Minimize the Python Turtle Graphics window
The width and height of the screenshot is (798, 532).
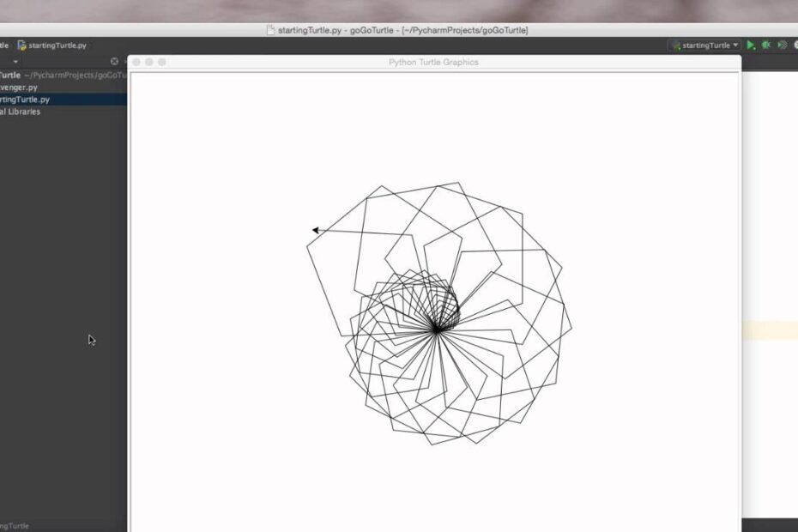[149, 62]
